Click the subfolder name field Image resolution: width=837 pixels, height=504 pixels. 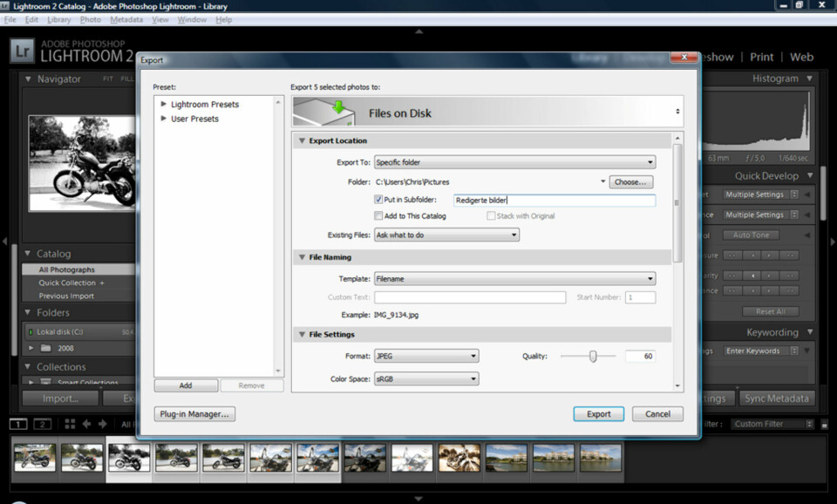pos(555,201)
